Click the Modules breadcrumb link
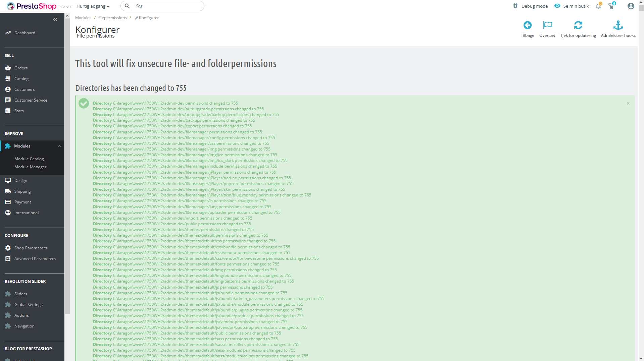 83,18
